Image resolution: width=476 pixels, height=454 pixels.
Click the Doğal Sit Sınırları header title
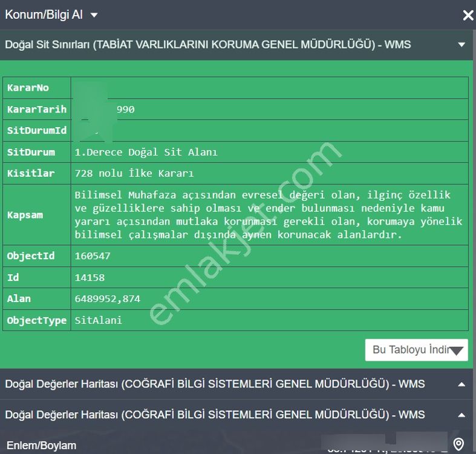click(207, 45)
